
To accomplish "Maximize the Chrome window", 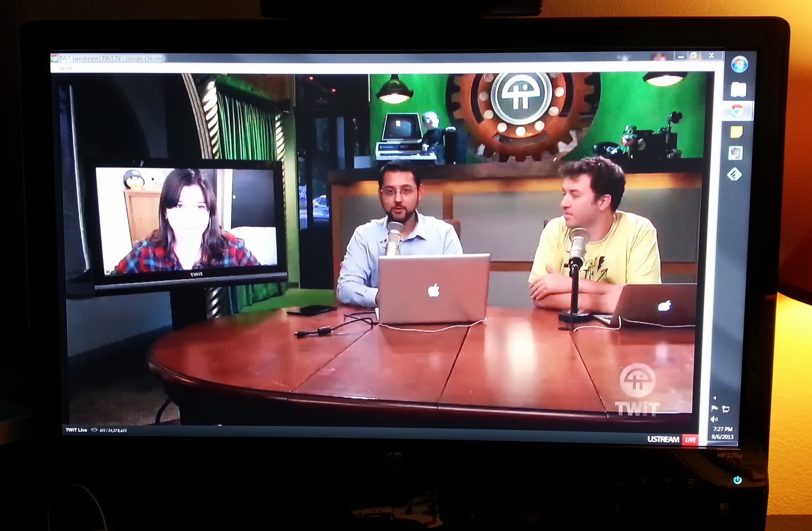I will 693,56.
